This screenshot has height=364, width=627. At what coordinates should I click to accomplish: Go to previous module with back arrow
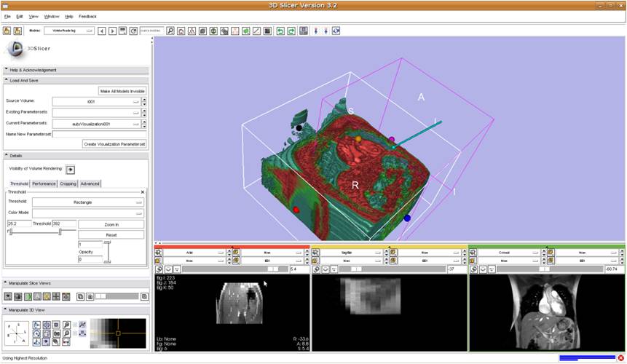click(102, 31)
